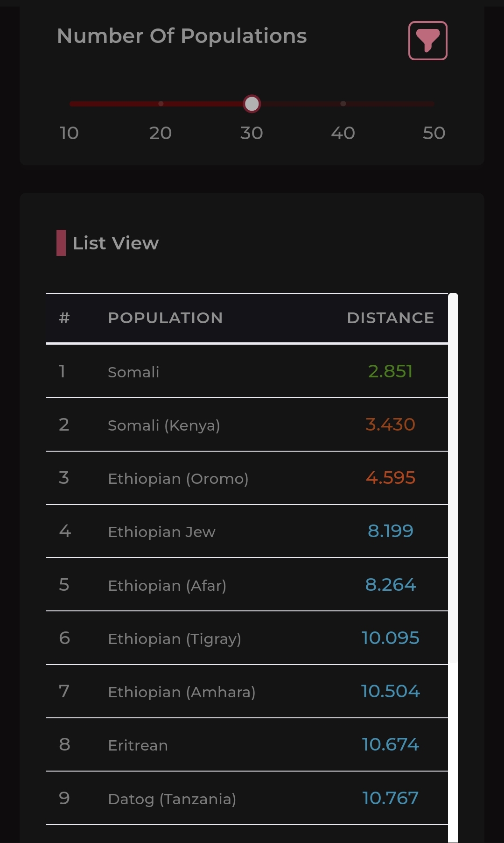504x843 pixels.
Task: Click the 2.851 distance value
Action: (x=391, y=371)
